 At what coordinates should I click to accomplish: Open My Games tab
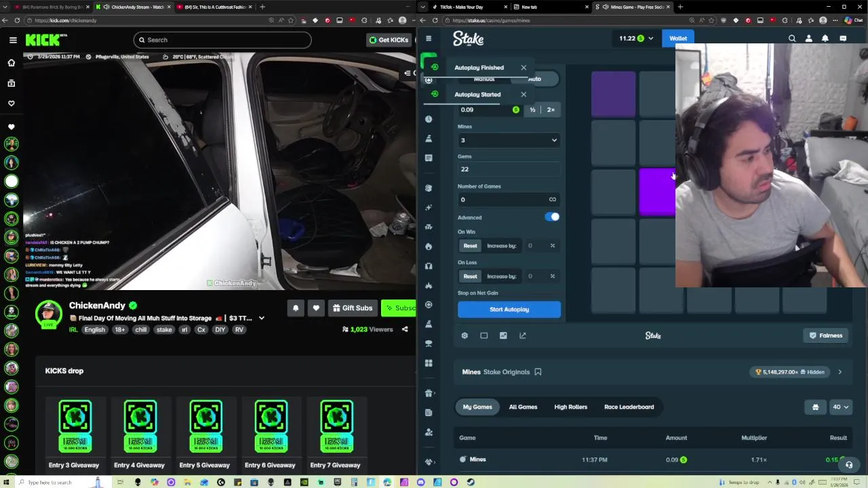(x=477, y=407)
